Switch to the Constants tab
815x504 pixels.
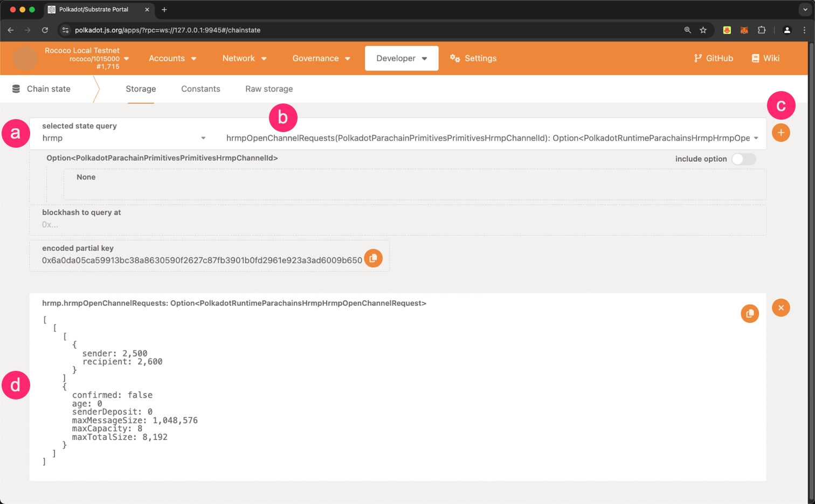[201, 89]
